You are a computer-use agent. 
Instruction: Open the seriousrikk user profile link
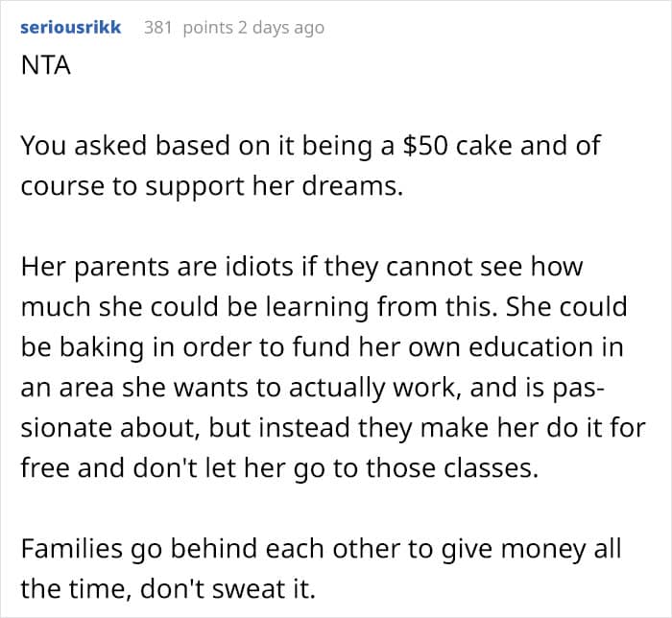71,27
